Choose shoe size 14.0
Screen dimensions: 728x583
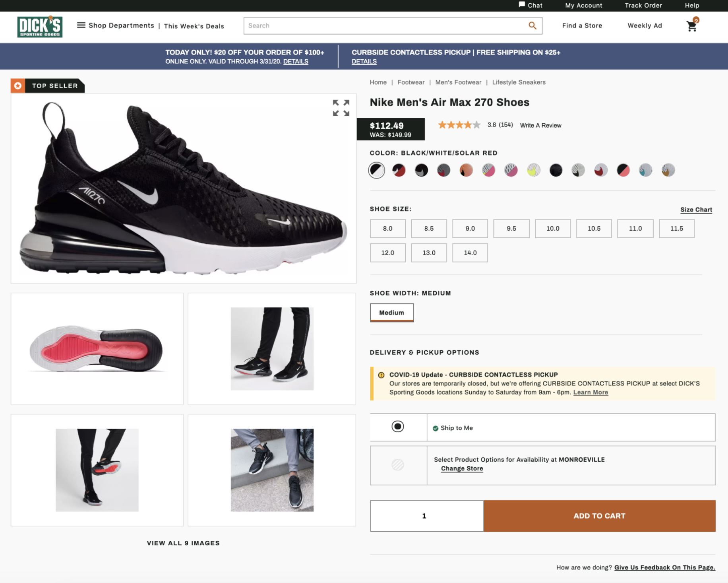(x=470, y=253)
